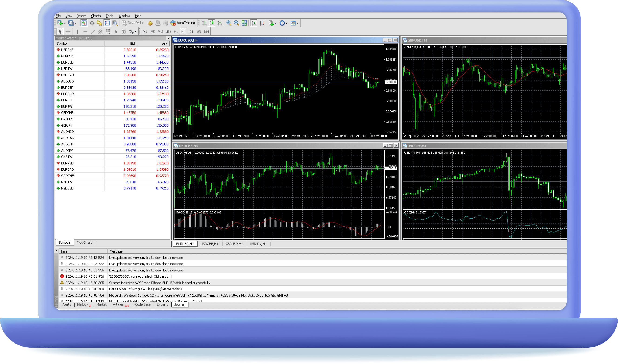Image resolution: width=618 pixels, height=364 pixels.
Task: Toggle the Data Window crosshair-circle icon
Action: click(92, 23)
